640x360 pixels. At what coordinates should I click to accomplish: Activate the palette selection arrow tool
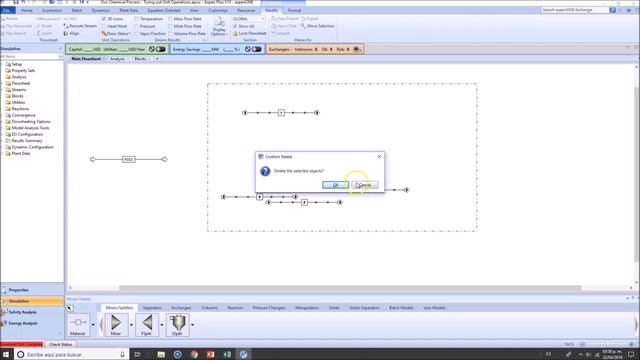(x=70, y=308)
